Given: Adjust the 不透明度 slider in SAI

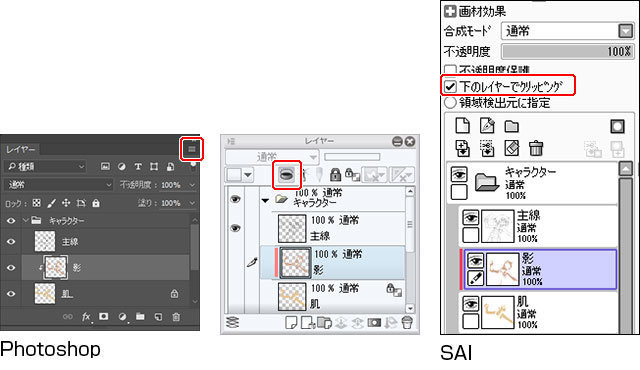Looking at the screenshot, I should [x=568, y=51].
